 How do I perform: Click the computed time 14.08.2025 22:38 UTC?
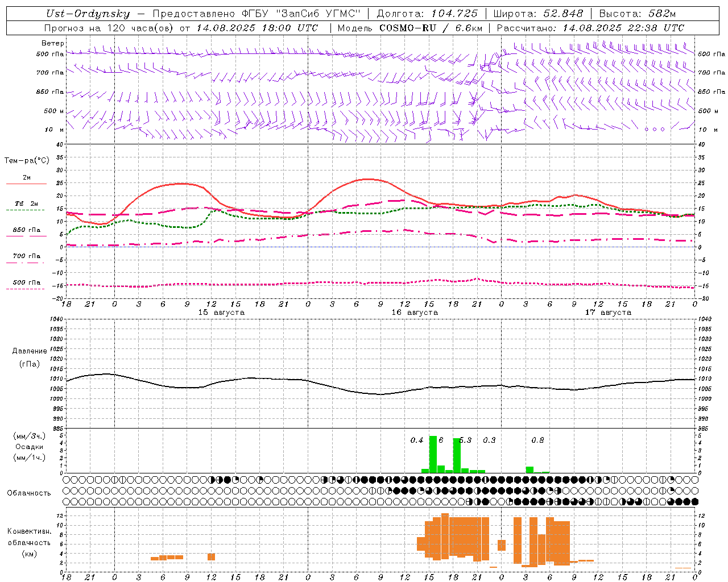coord(623,28)
